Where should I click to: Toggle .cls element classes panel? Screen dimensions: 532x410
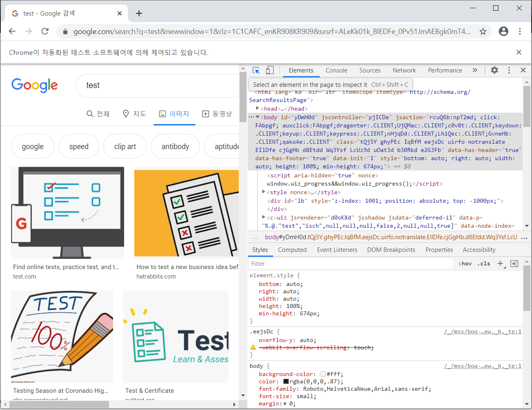click(x=484, y=264)
